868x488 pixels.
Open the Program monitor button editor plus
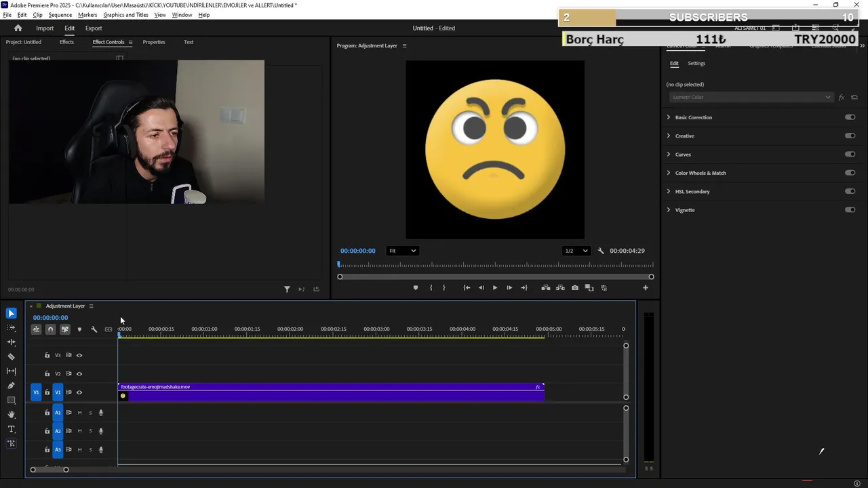[645, 288]
